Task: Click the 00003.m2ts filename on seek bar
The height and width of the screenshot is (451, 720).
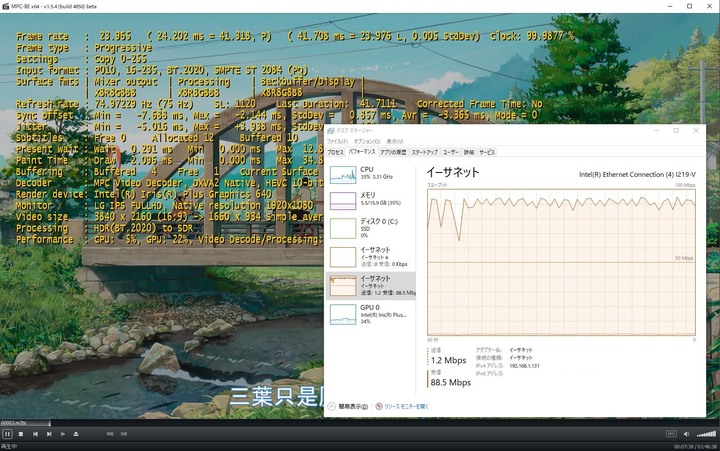Action: click(13, 423)
